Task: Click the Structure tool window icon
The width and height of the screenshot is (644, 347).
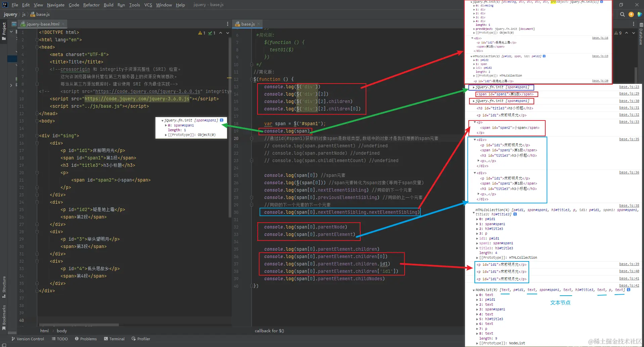Action: click(x=4, y=296)
